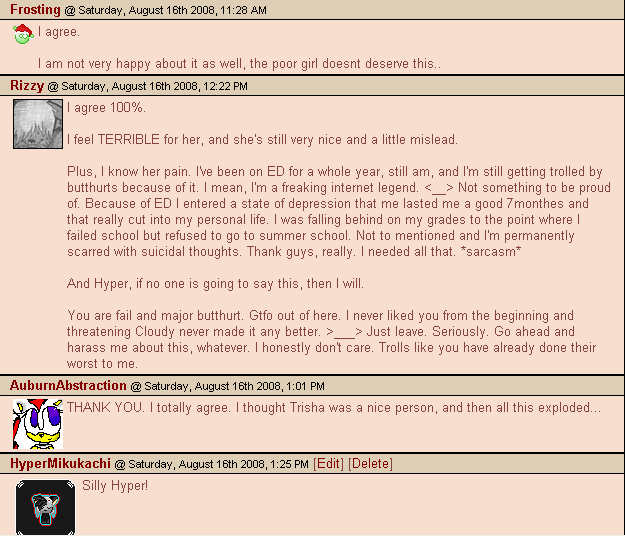Click the 1:25 PM comment timestamp
This screenshot has width=625, height=536.
pos(218,464)
